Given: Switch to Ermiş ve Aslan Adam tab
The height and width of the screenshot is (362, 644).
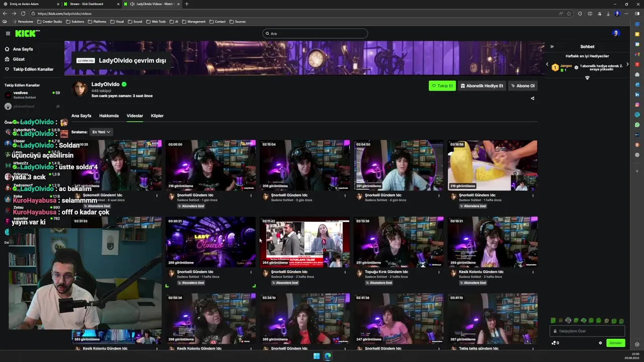Looking at the screenshot, I should (x=30, y=4).
